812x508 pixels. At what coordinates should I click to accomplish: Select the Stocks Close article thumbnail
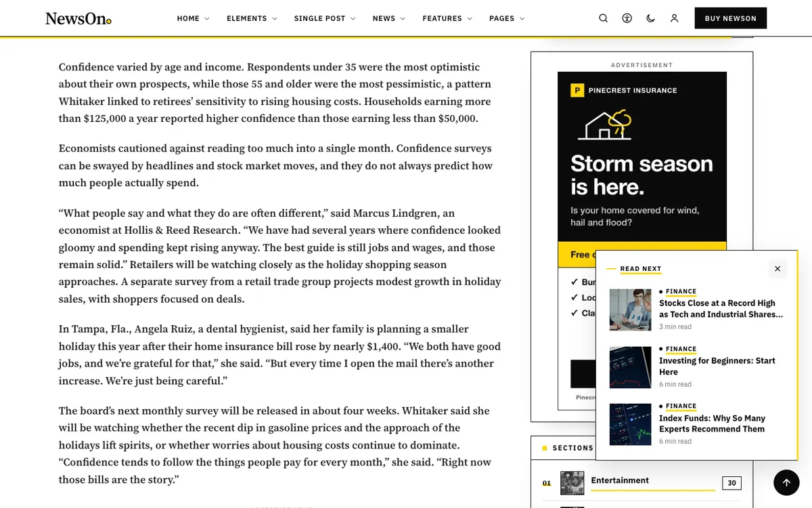tap(630, 310)
